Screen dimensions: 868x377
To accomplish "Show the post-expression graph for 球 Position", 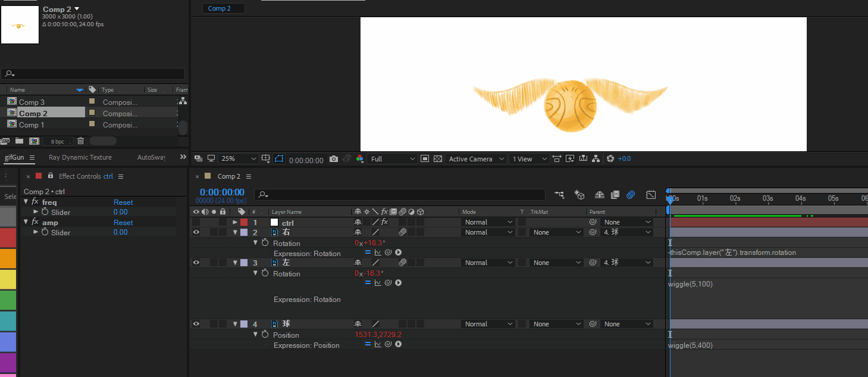I will (x=378, y=344).
